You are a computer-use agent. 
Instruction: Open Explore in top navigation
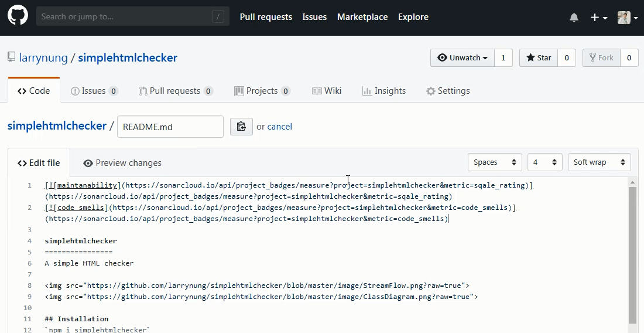[413, 17]
